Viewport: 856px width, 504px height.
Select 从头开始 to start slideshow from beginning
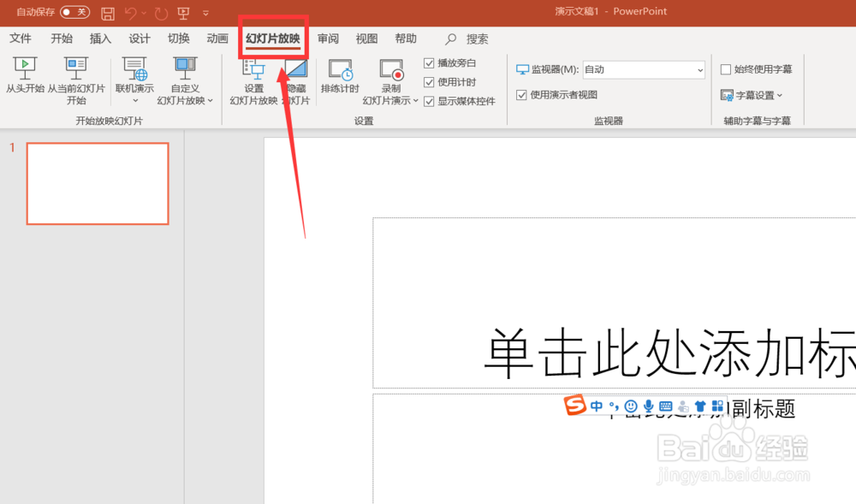click(x=25, y=77)
